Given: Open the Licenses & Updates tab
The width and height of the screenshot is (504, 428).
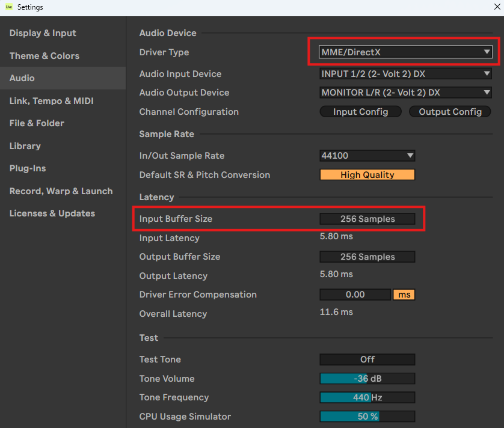Looking at the screenshot, I should [52, 213].
